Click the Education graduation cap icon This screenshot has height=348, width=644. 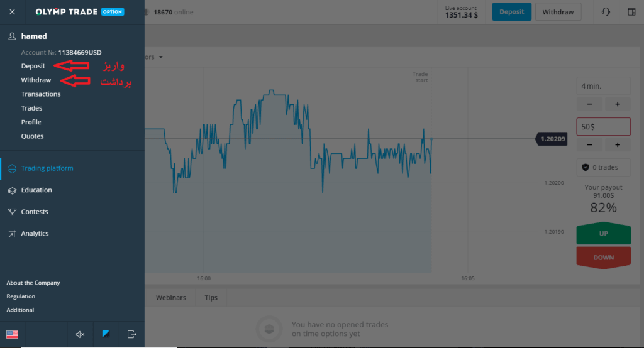pyautogui.click(x=12, y=190)
